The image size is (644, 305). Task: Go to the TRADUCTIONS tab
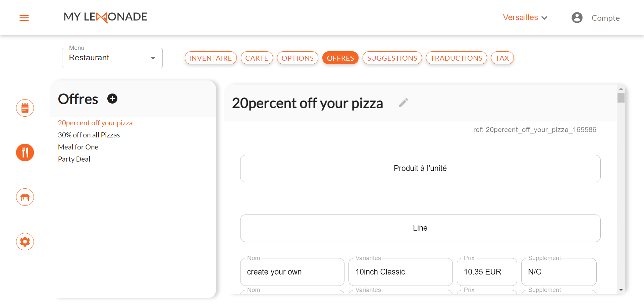point(457,58)
